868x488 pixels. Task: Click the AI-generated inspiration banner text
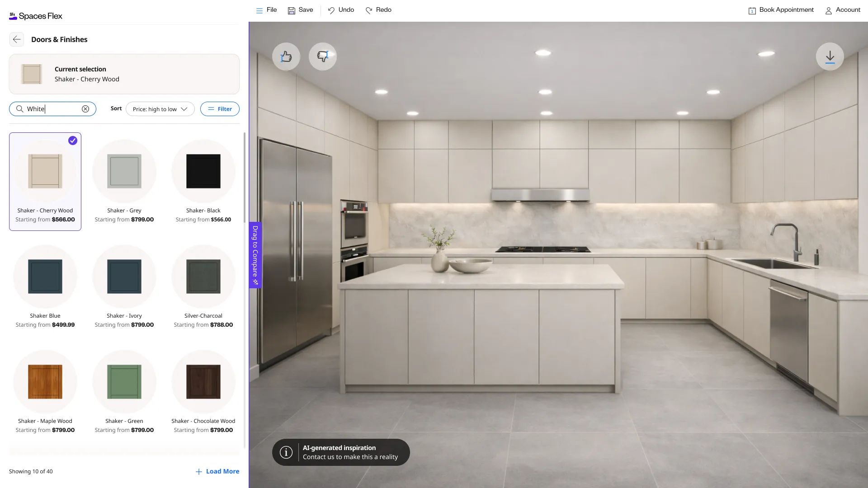pos(340,448)
